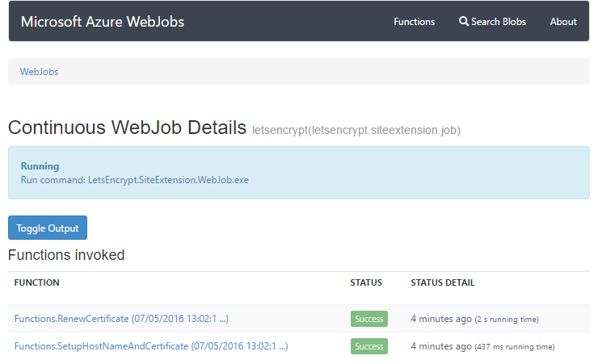This screenshot has height=364, width=598.
Task: Open Functions.RenewCertificate invocation link
Action: click(x=121, y=319)
